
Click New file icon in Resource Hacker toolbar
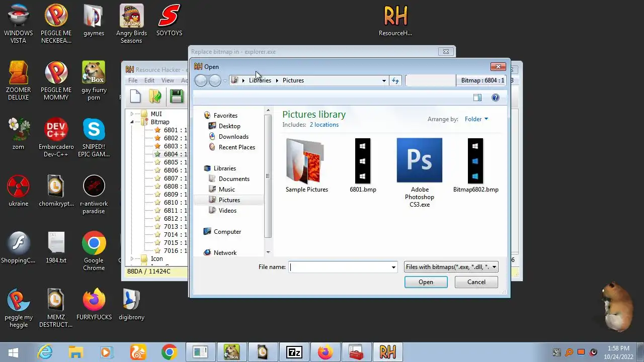click(x=135, y=96)
